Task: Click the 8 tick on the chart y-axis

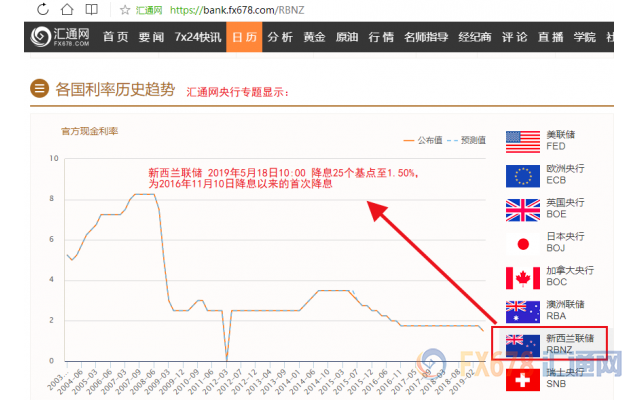Action: 51,198
